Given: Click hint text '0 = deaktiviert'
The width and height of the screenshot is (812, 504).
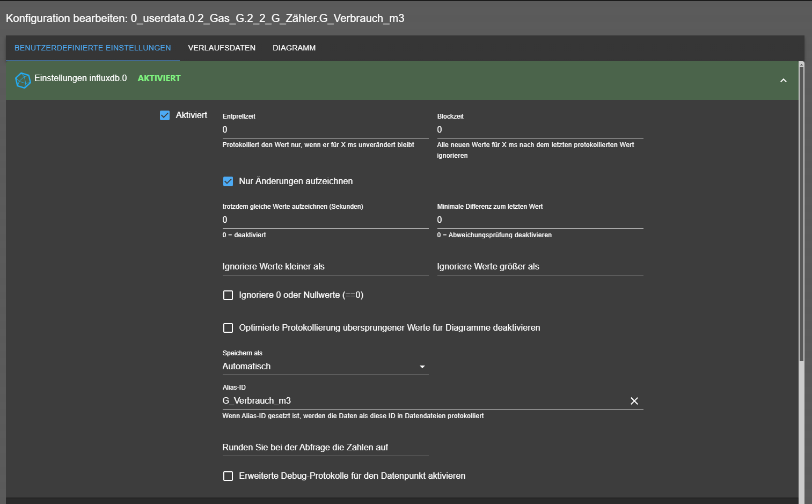Looking at the screenshot, I should point(244,235).
